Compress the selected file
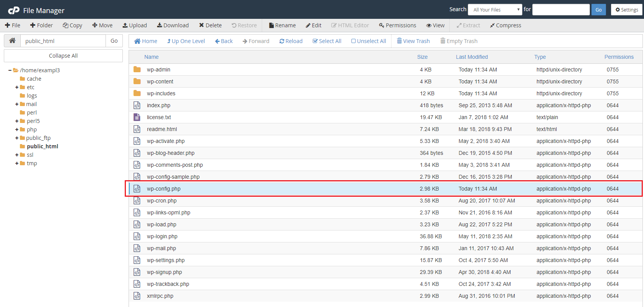 (x=505, y=25)
